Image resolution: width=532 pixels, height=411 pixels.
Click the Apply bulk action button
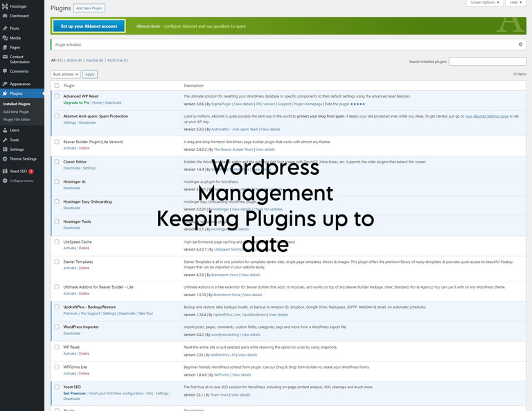pos(90,74)
